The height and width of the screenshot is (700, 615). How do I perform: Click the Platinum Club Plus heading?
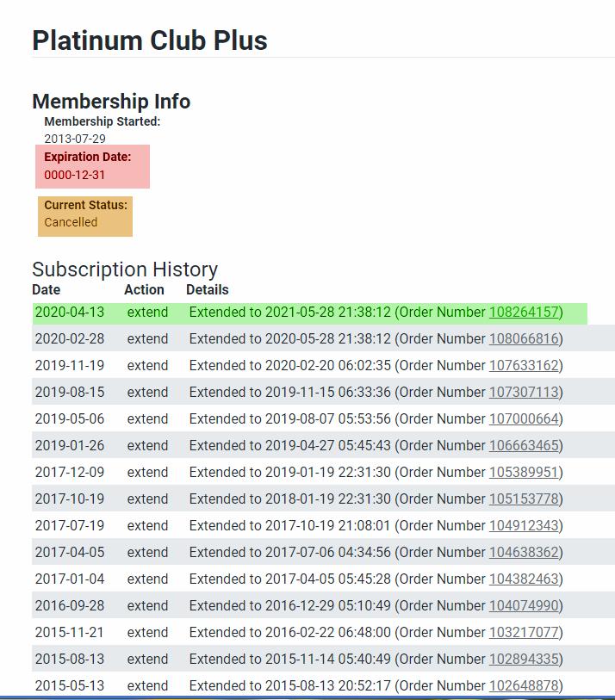click(x=150, y=40)
